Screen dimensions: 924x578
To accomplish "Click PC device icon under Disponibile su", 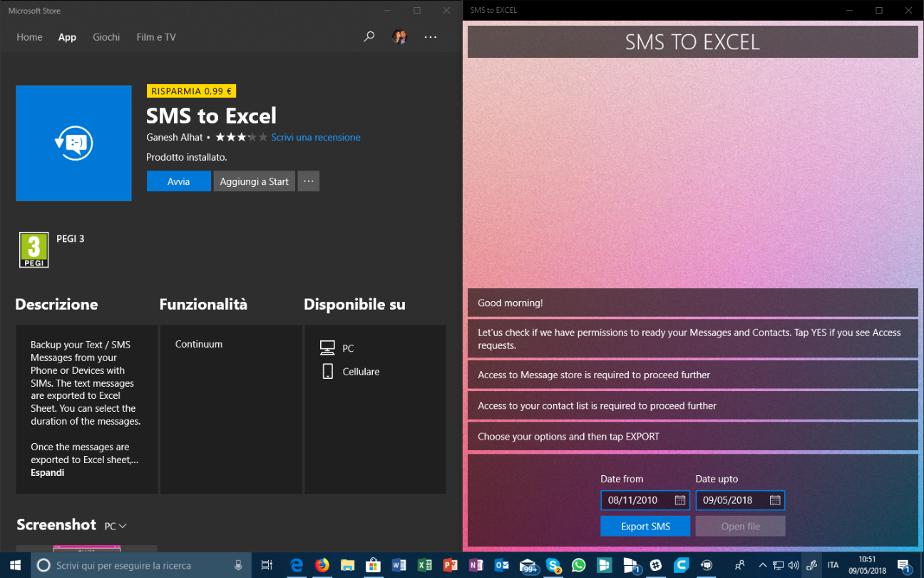I will pos(327,348).
